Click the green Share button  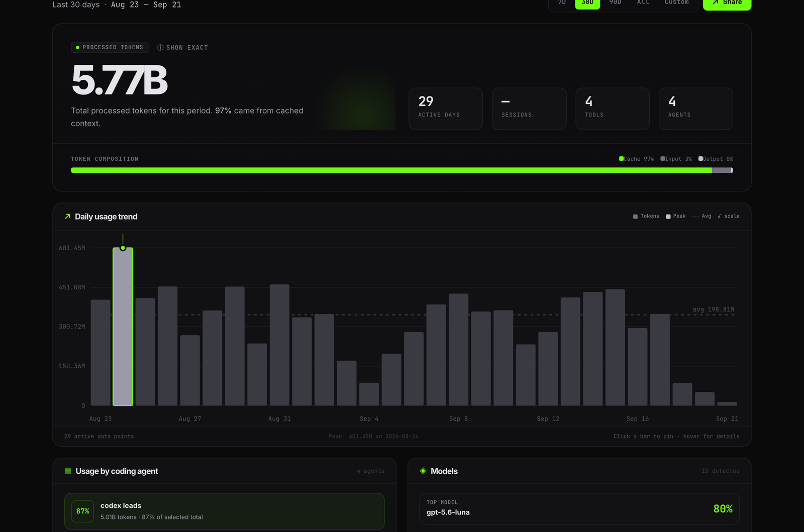pos(727,3)
